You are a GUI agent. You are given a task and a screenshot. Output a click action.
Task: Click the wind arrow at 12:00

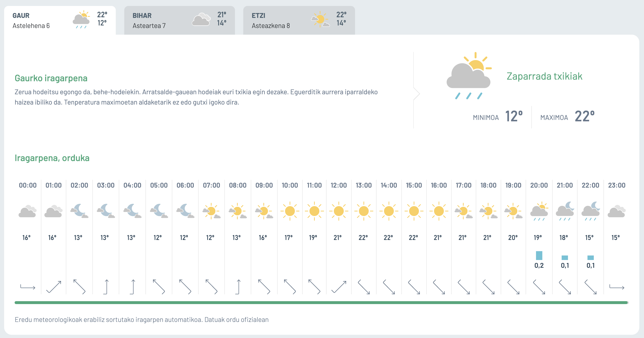[339, 287]
